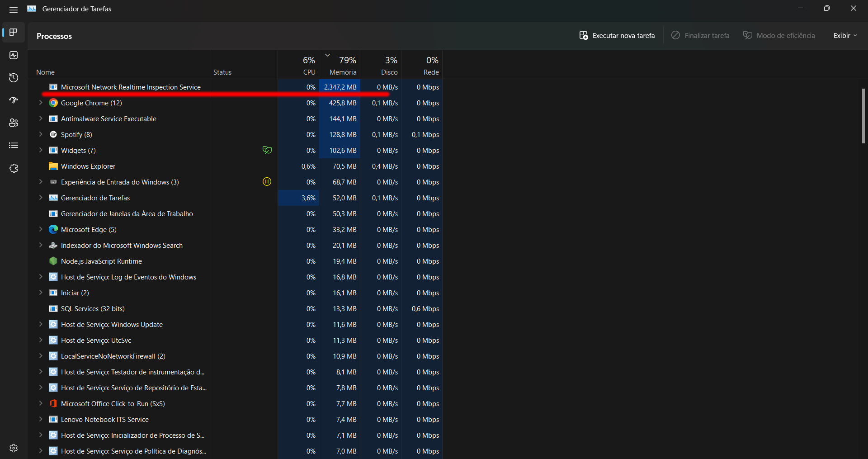
Task: Click the Task Manager title bar app icon
Action: click(32, 9)
